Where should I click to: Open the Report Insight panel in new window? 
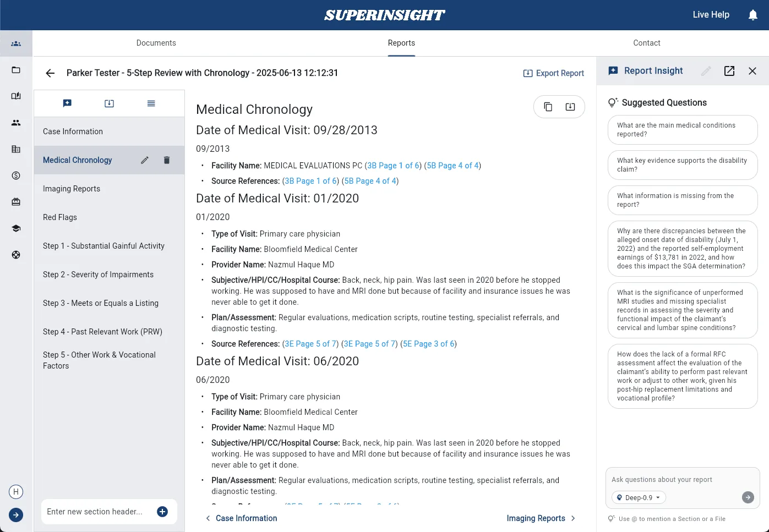[729, 71]
